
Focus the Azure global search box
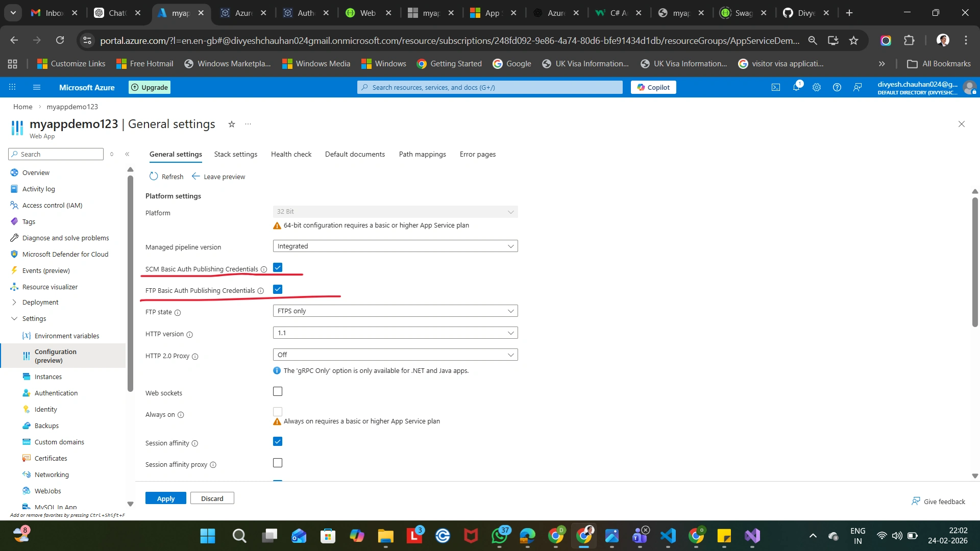(490, 87)
